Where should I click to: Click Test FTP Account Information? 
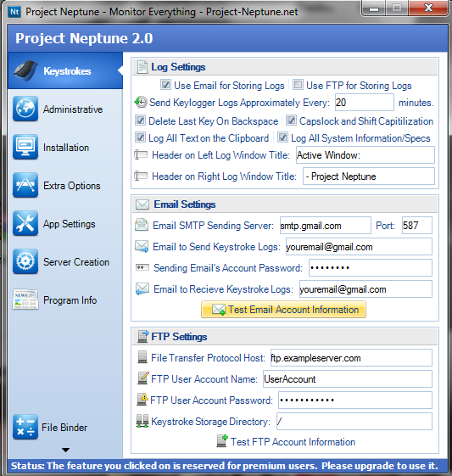click(286, 442)
